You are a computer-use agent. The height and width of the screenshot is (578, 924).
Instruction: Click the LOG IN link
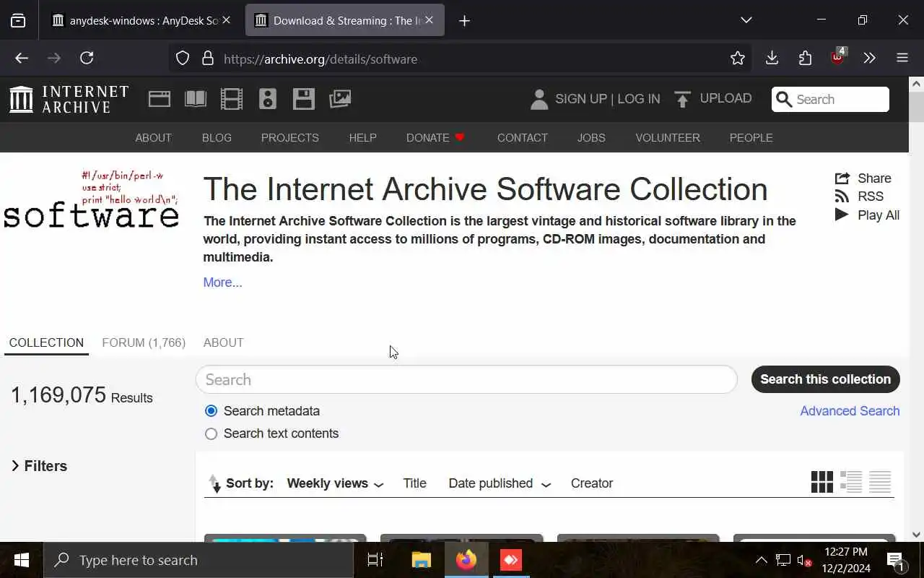tap(638, 99)
